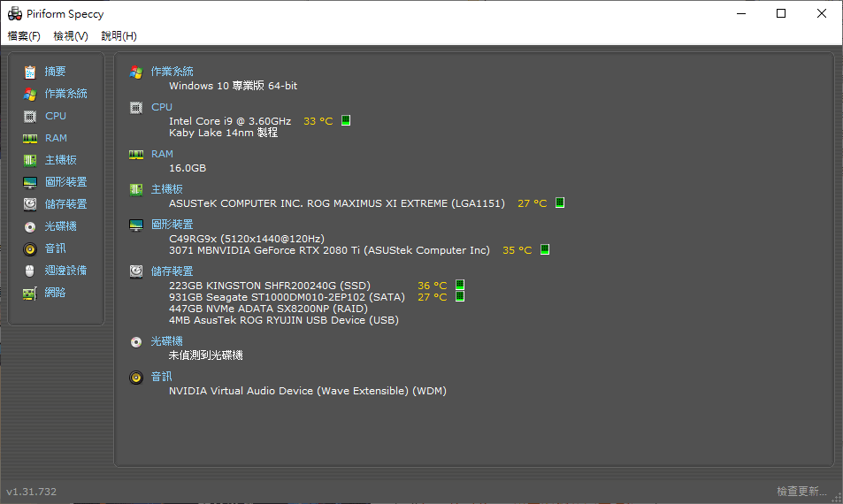Image resolution: width=843 pixels, height=504 pixels.
Task: Click the Windows 10 專業版 64-bit text
Action: [234, 86]
